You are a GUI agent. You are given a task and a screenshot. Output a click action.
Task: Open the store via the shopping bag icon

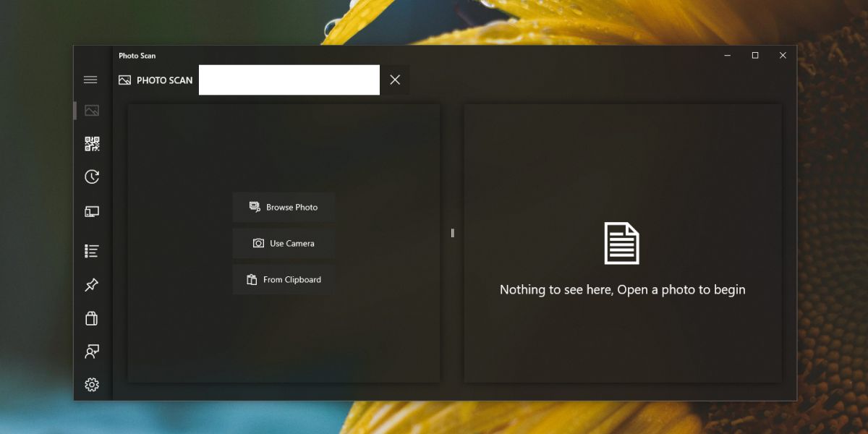[x=91, y=318]
